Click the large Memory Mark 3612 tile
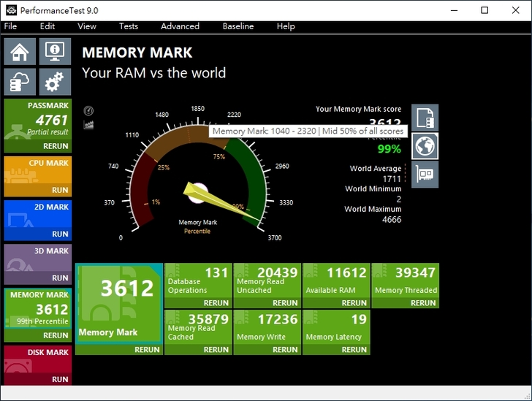This screenshot has height=401, width=532. pyautogui.click(x=119, y=301)
